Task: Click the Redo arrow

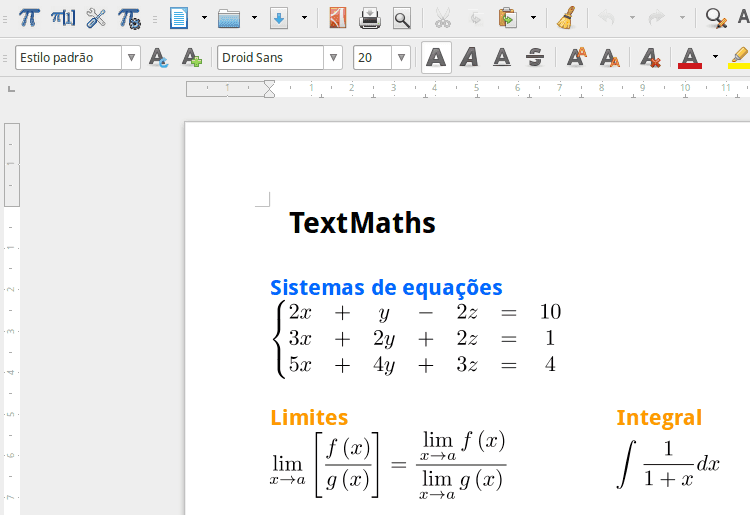Action: [657, 18]
